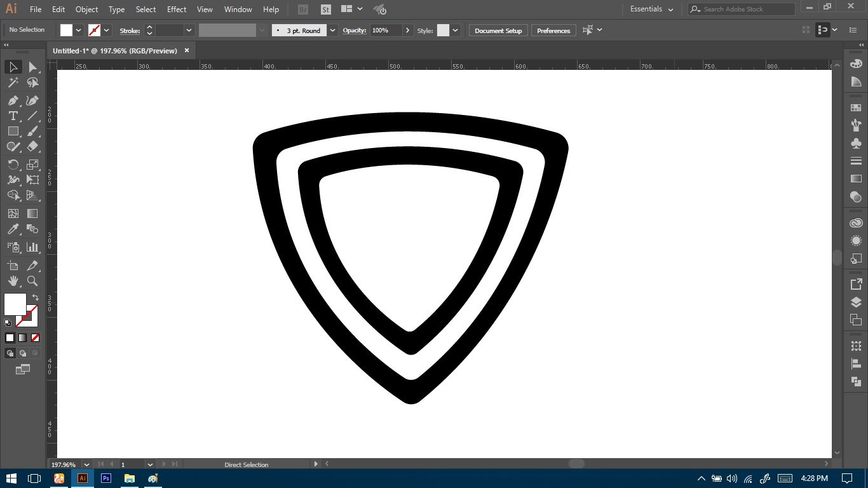Click the Stroke label link
Screen dimensions: 868x488
pos(130,30)
